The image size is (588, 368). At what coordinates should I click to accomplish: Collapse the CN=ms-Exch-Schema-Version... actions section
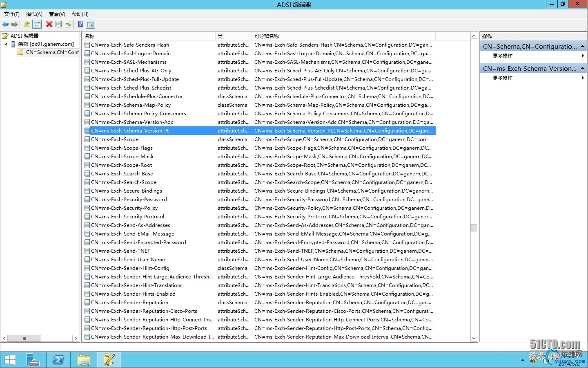(x=583, y=68)
